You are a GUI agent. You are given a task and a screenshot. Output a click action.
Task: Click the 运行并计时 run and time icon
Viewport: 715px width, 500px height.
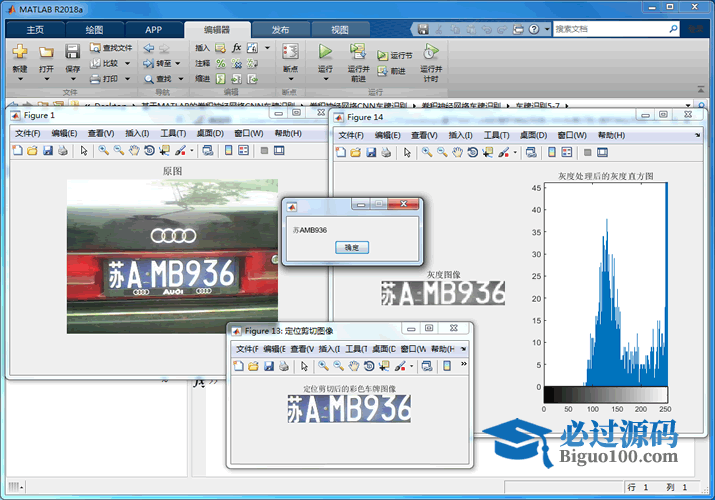(430, 51)
